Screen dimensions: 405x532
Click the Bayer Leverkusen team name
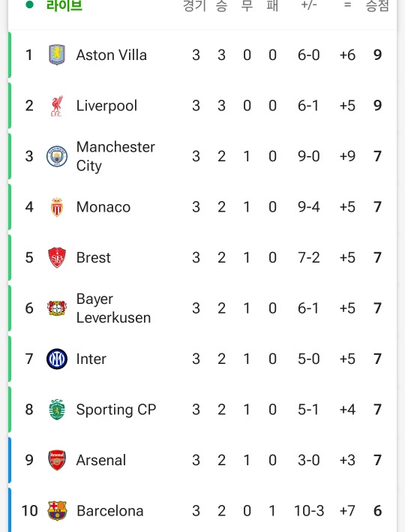tap(113, 308)
